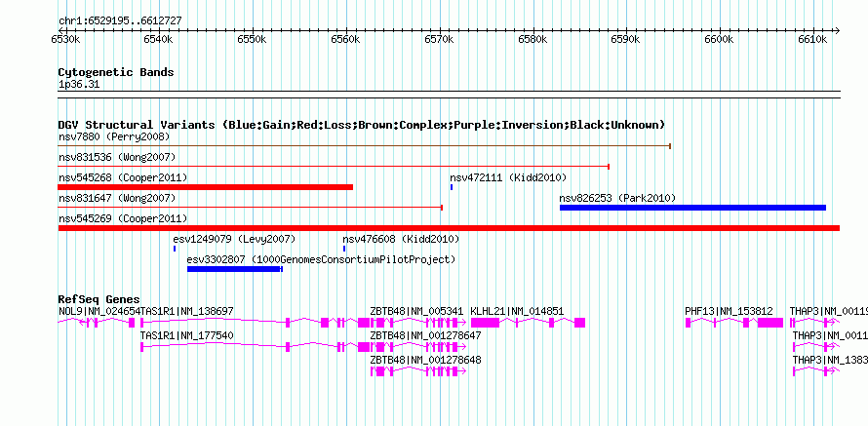Open the second-row THAP3|NM_0011 gene label
Image resolution: width=868 pixels, height=426 pixels.
tap(830, 335)
